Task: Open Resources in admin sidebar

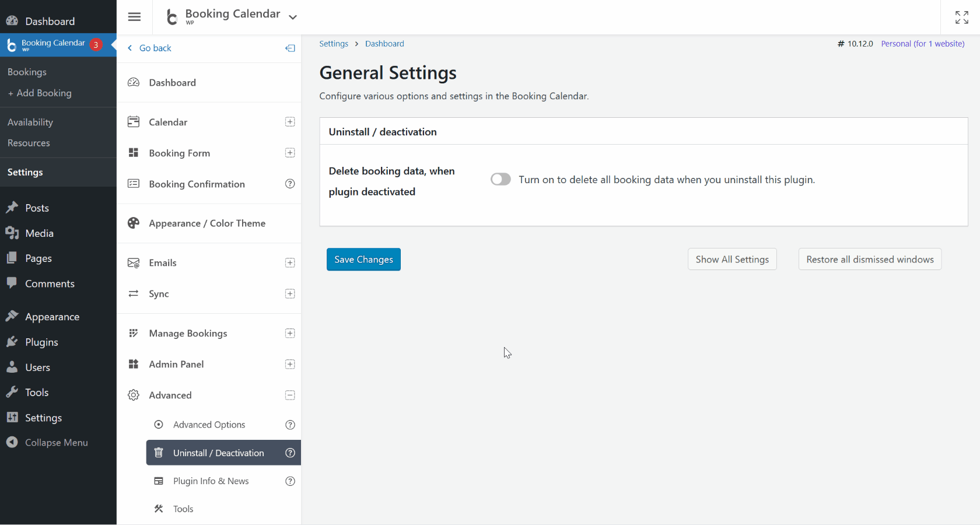Action: (x=29, y=143)
